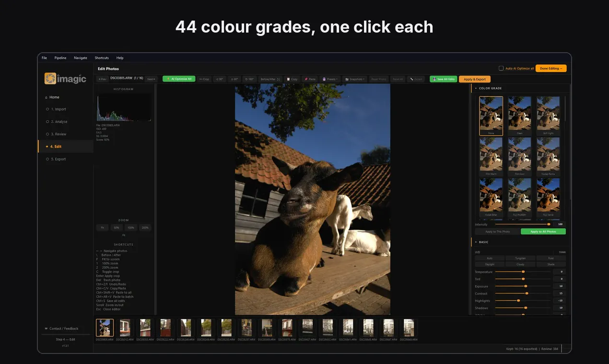Click the Crop tool button
This screenshot has width=609, height=364.
[x=204, y=79]
